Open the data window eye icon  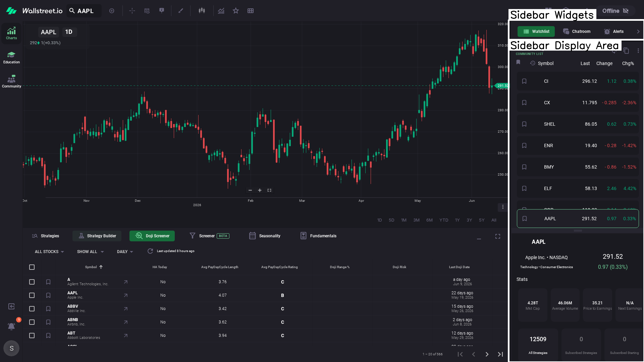[x=147, y=11]
